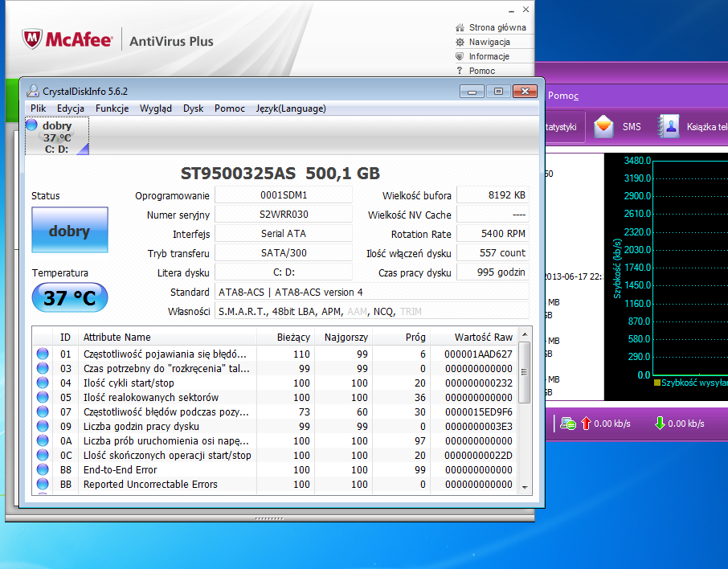Click the 8192 KB buffer size field
Viewport: 728px width, 569px height.
[x=493, y=195]
